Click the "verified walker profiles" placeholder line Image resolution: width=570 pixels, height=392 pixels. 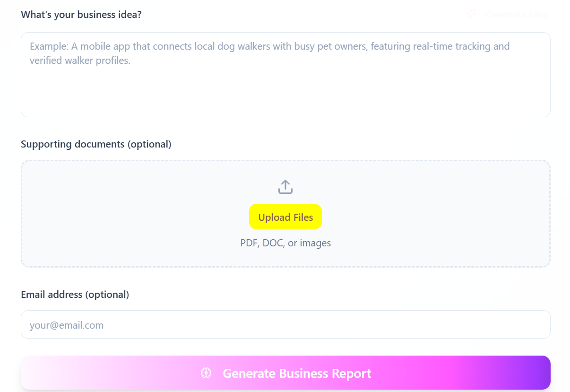coord(80,61)
